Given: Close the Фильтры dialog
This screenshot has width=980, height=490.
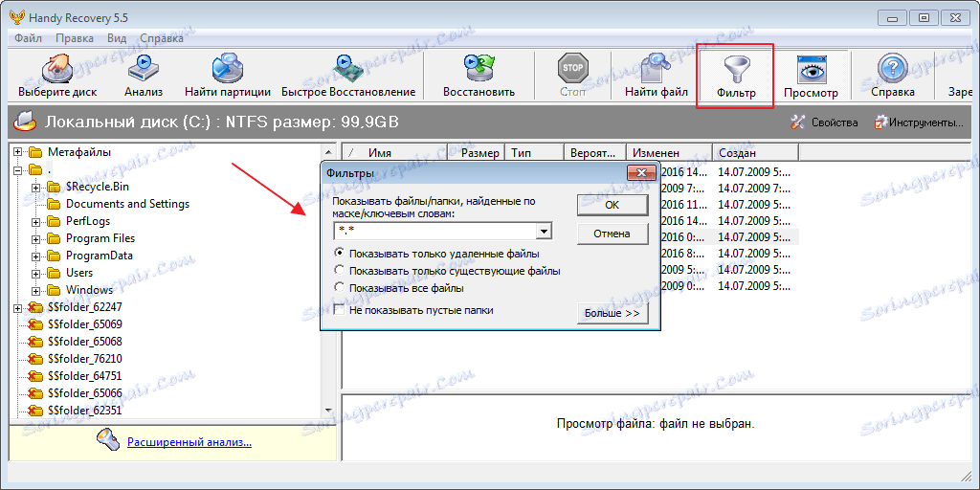Looking at the screenshot, I should (642, 172).
